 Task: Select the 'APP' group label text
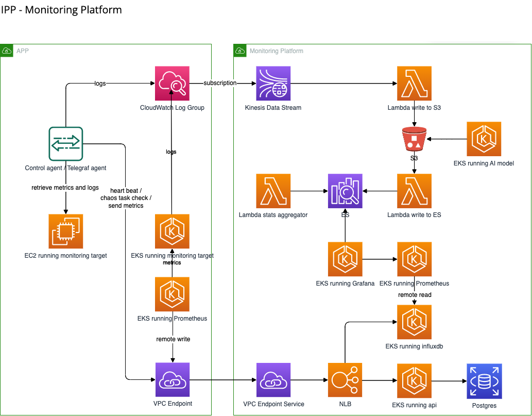[22, 51]
